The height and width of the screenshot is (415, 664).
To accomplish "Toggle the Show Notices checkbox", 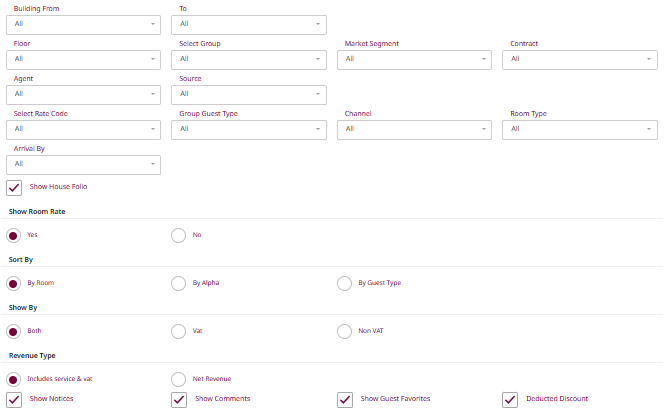I will (x=15, y=399).
